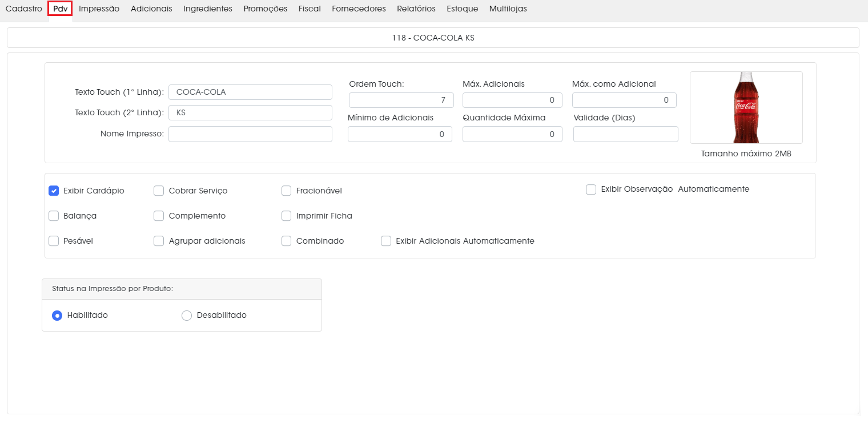Click the Mínimo de Adicionais field

400,134
